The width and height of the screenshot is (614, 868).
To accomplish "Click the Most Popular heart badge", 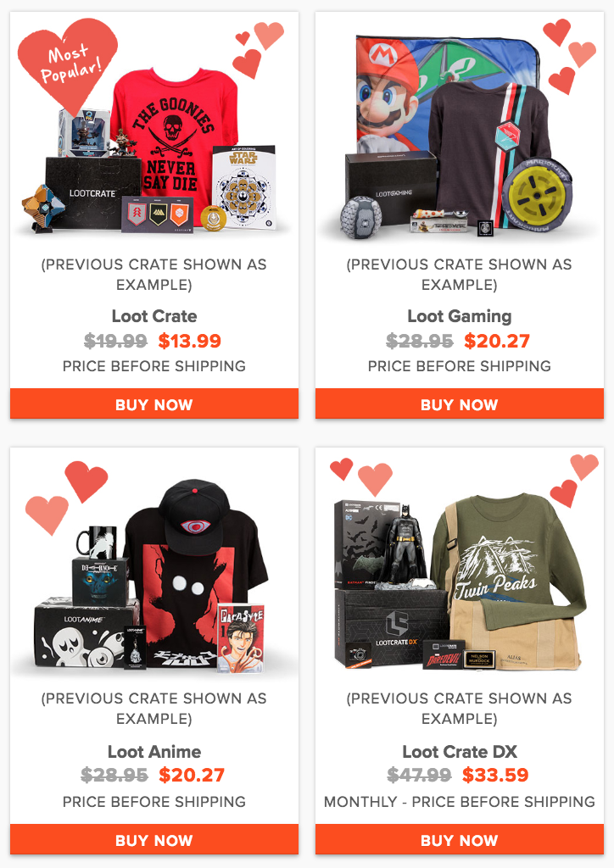I will [x=68, y=65].
